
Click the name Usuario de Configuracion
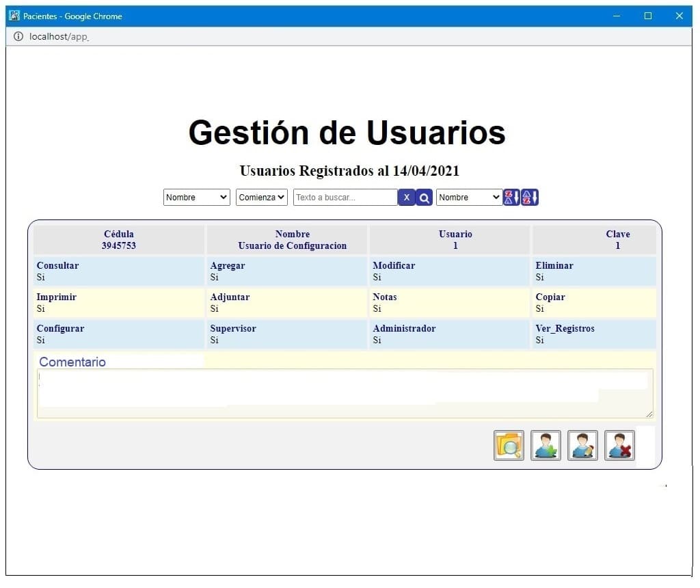coord(293,245)
